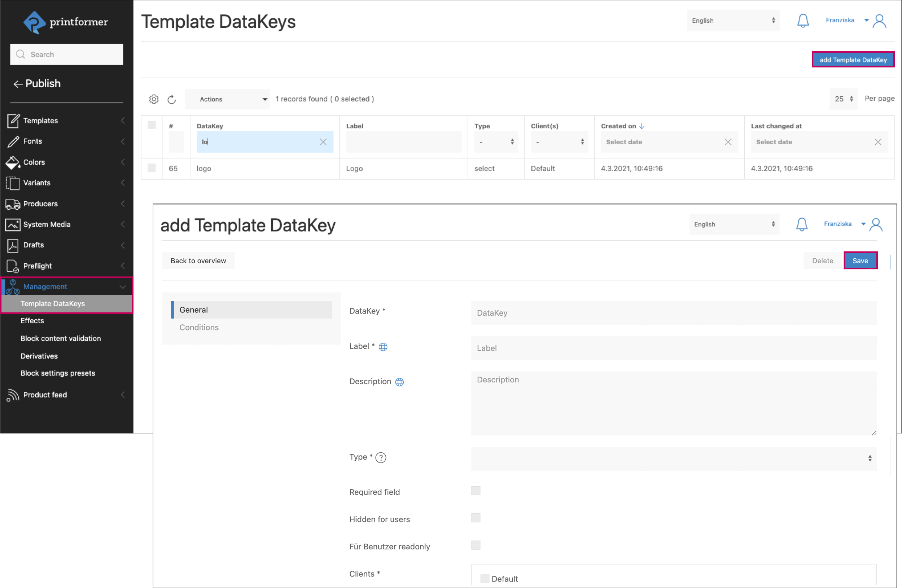
Task: Refresh the DataKeys table via reload icon
Action: pyautogui.click(x=172, y=99)
